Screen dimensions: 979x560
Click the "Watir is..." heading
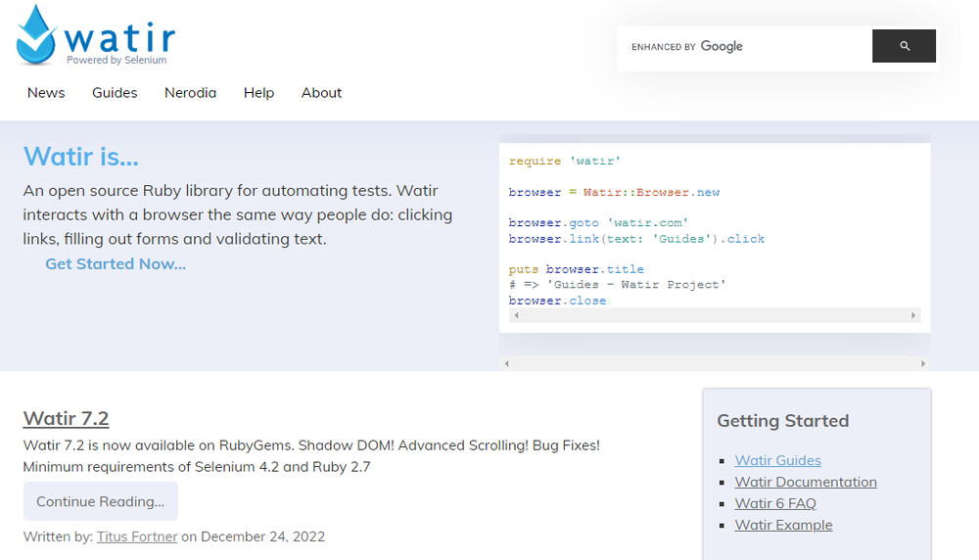[x=81, y=156]
